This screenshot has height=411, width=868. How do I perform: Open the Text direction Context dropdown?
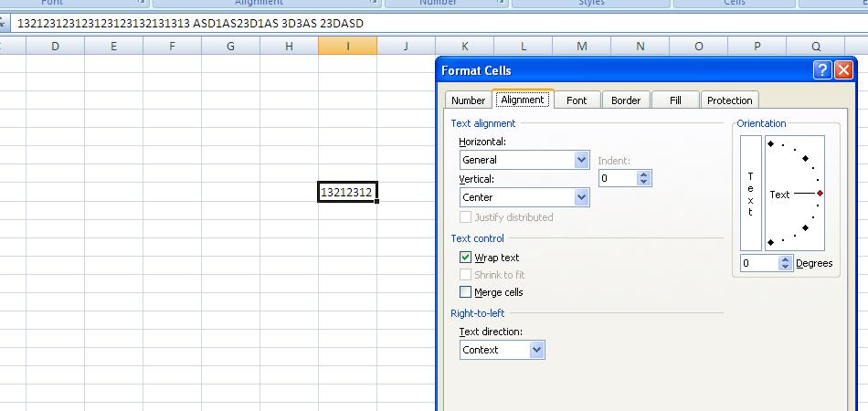(x=536, y=350)
